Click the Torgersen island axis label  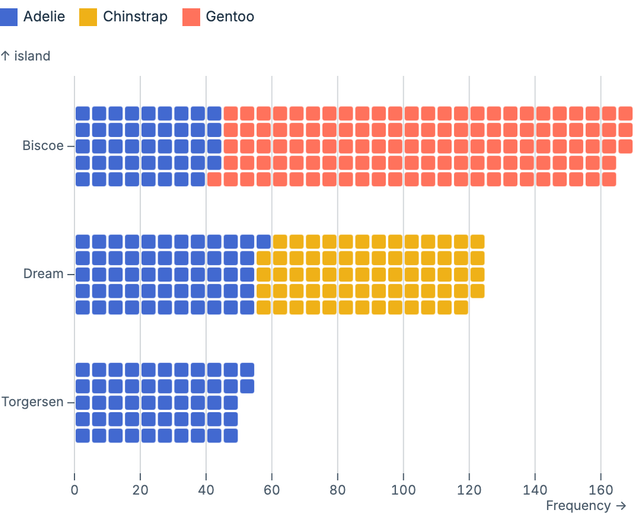[x=33, y=402]
